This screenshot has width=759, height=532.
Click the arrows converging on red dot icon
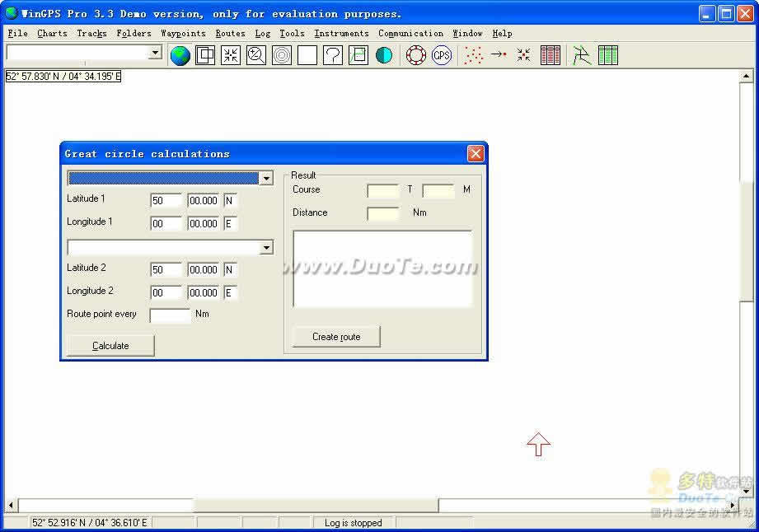point(524,55)
